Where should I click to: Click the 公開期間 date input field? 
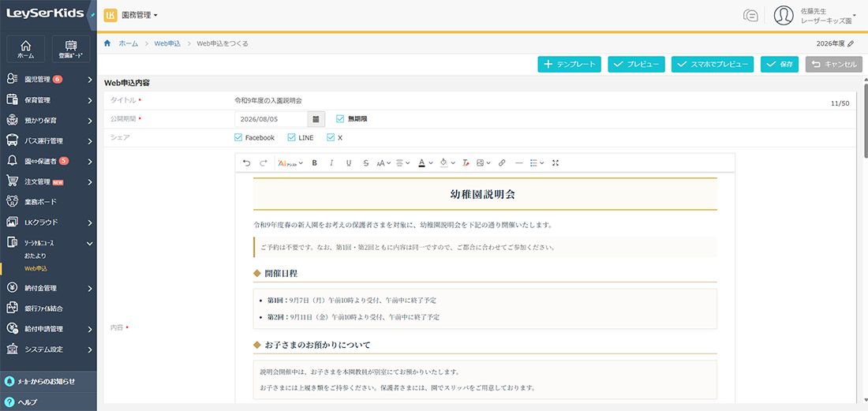tap(271, 119)
